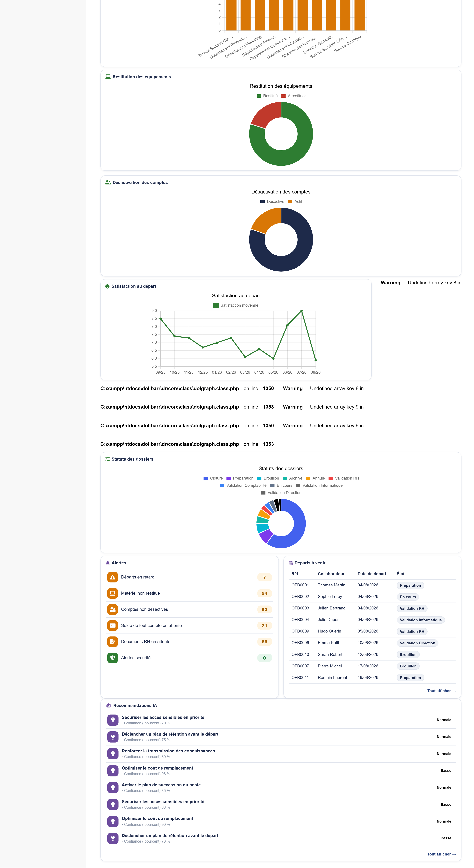Click the 07/26 peak point on satisfaction chart
This screenshot has width=474, height=868.
(x=302, y=311)
